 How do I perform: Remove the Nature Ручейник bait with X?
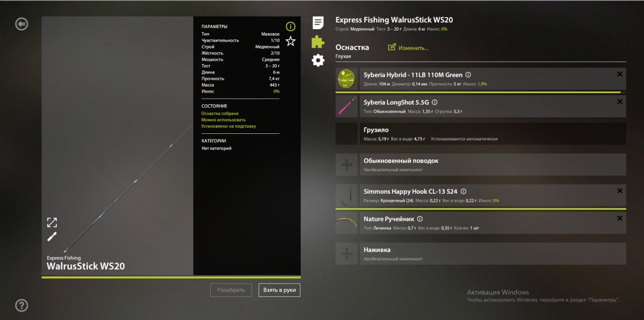pos(619,218)
